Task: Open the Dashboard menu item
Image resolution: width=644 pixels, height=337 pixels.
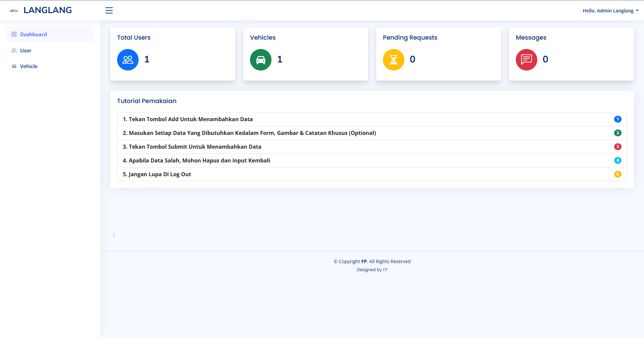Action: point(34,34)
